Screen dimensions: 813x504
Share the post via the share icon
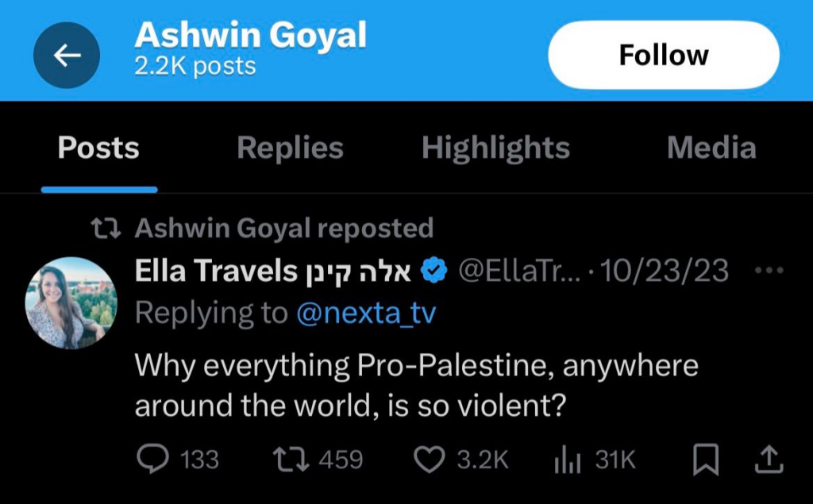[x=769, y=459]
